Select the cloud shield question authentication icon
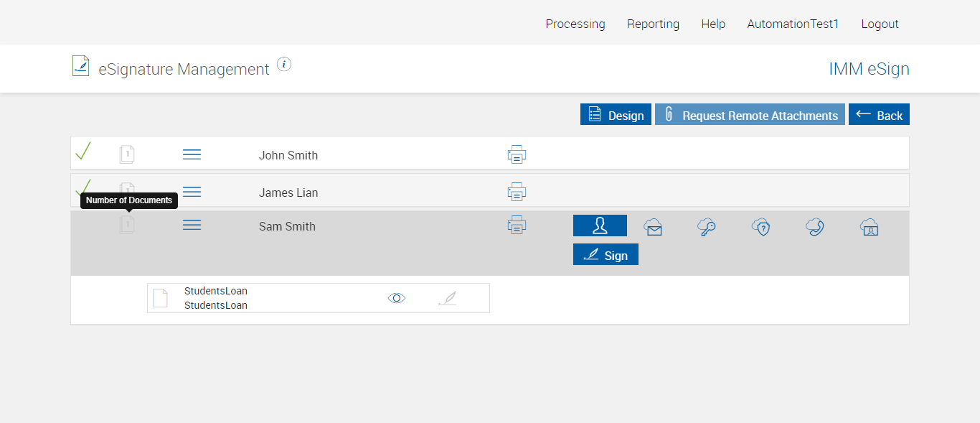This screenshot has height=423, width=980. [x=760, y=228]
